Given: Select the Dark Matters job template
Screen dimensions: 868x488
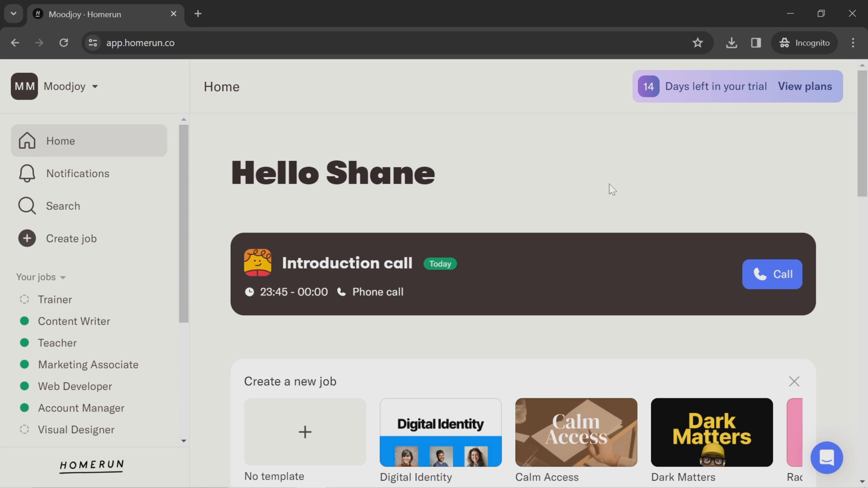Looking at the screenshot, I should point(712,432).
